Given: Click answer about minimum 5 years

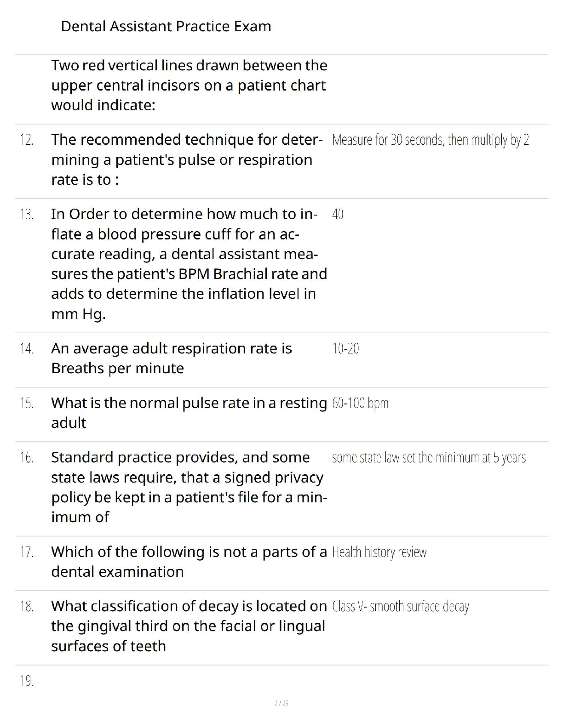Looking at the screenshot, I should (x=429, y=458).
